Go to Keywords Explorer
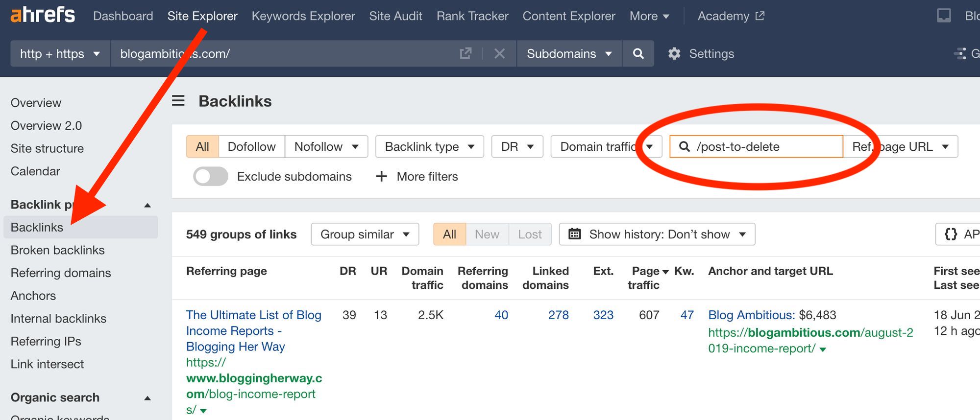 (x=303, y=16)
